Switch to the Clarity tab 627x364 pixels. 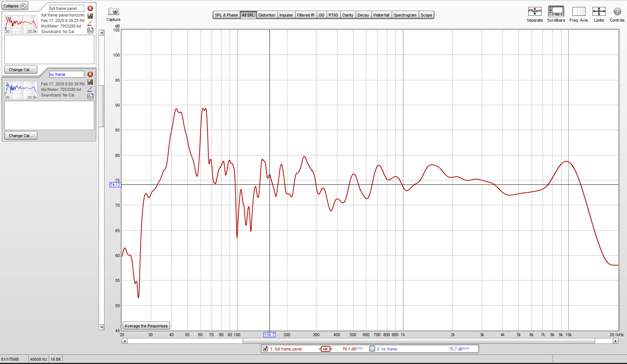(348, 15)
